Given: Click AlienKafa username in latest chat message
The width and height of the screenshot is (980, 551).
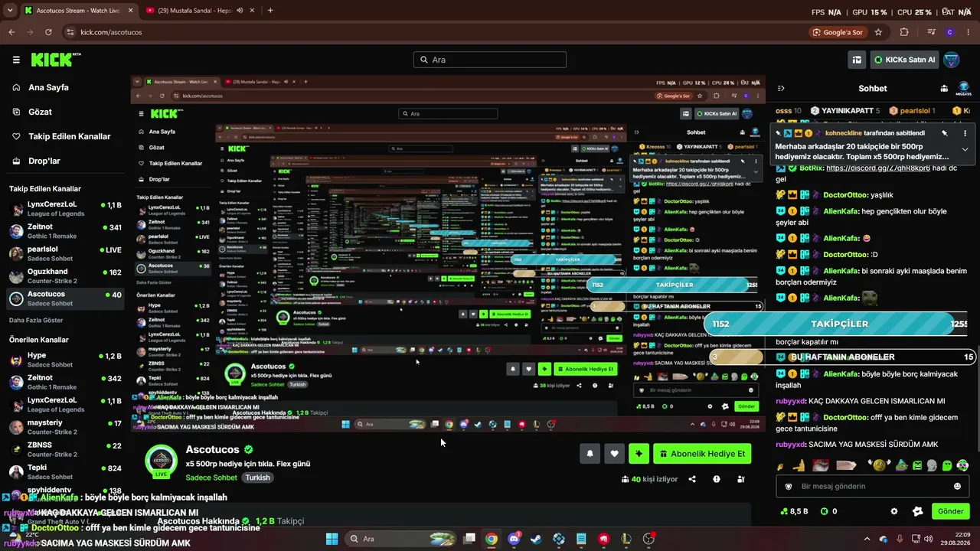Looking at the screenshot, I should pos(841,374).
